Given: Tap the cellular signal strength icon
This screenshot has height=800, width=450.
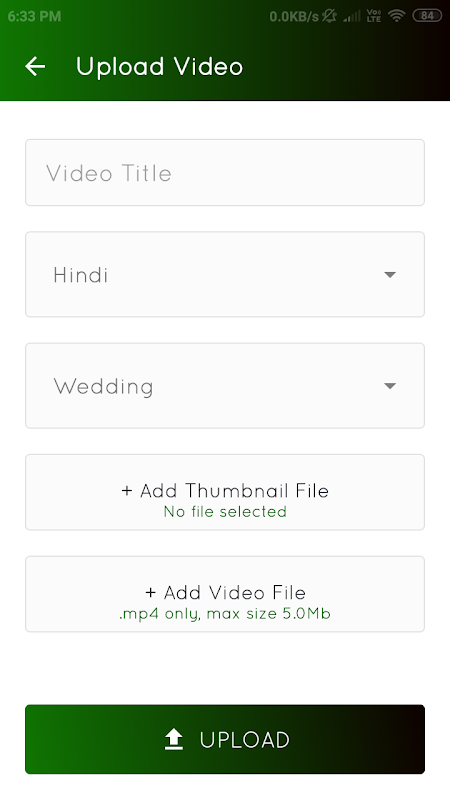Looking at the screenshot, I should [x=352, y=16].
